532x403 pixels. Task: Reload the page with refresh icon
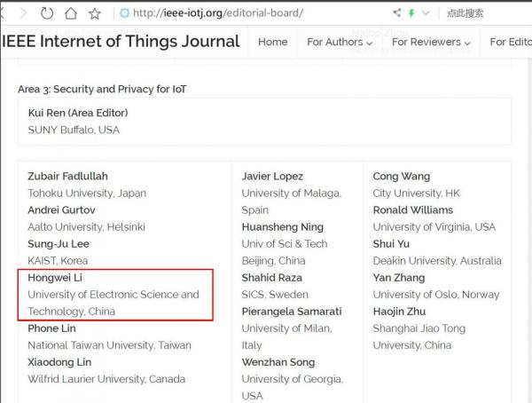click(46, 13)
